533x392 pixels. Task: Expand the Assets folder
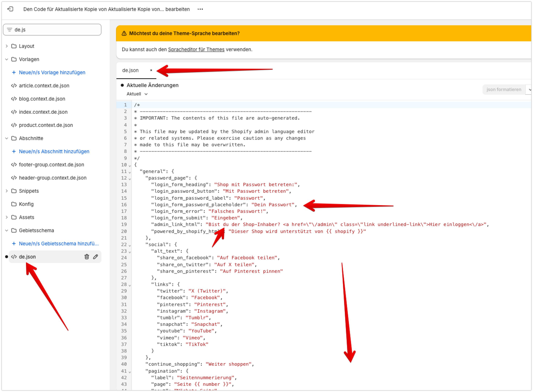(x=7, y=217)
